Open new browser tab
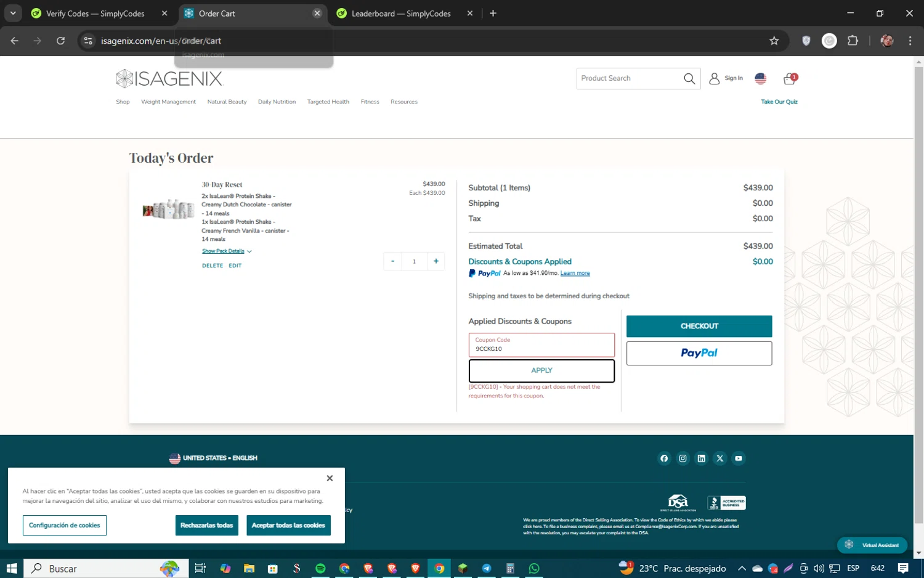This screenshot has width=924, height=578. (493, 14)
